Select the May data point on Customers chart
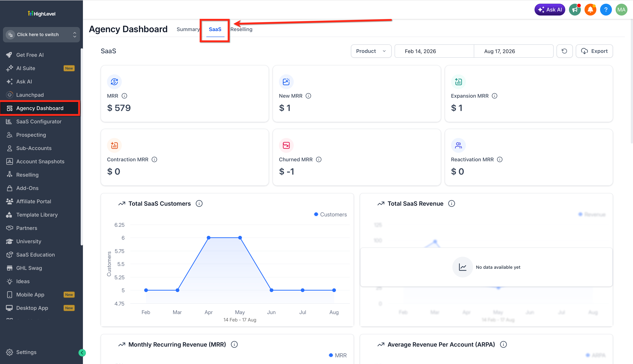633x364 pixels. click(x=240, y=238)
